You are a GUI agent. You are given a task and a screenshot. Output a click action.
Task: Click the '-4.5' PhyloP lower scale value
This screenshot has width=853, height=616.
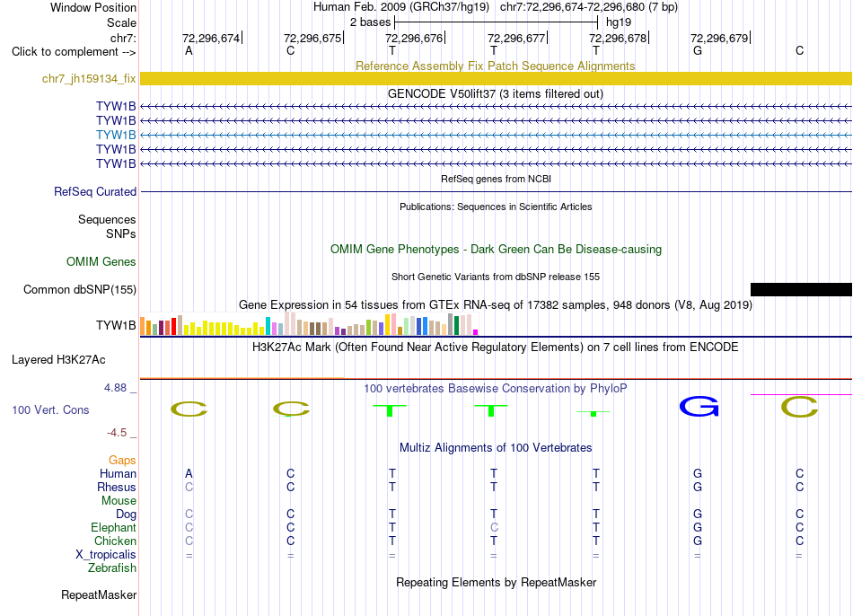click(x=117, y=433)
